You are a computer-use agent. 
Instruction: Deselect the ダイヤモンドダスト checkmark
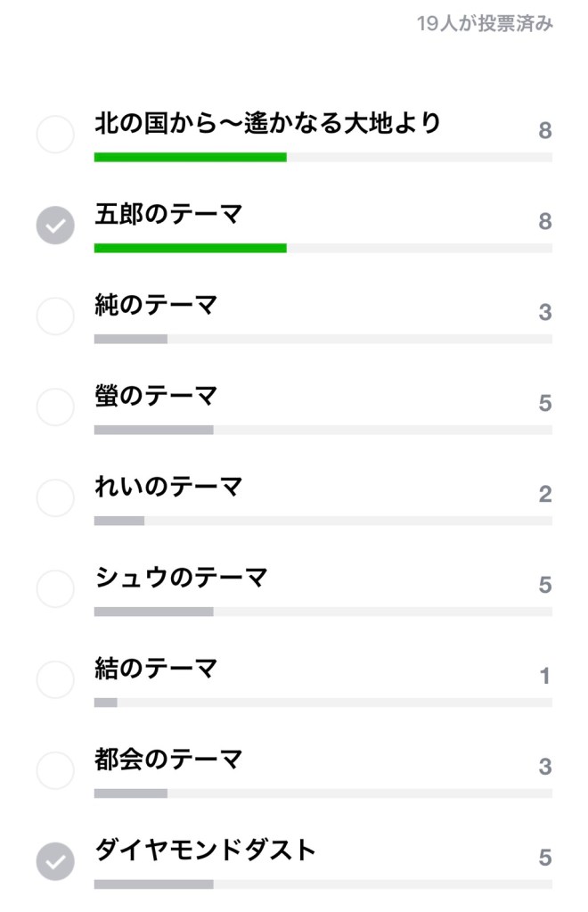pos(55,862)
